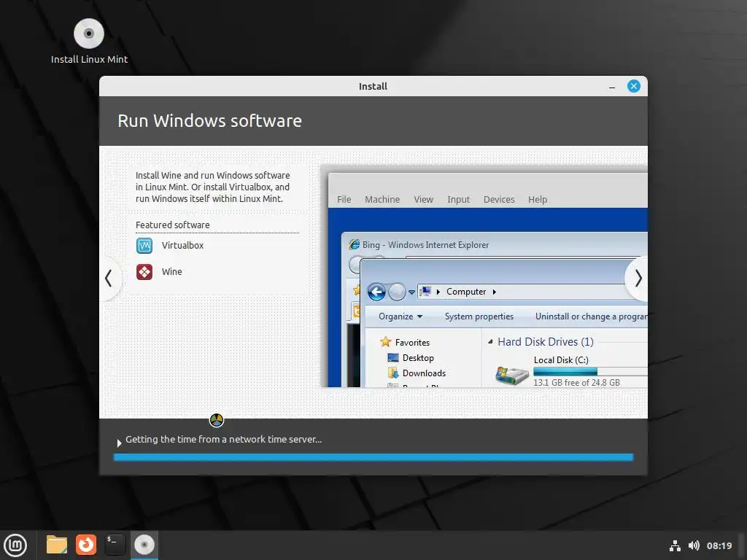
Task: Go to the previous slide arrow
Action: tap(109, 278)
